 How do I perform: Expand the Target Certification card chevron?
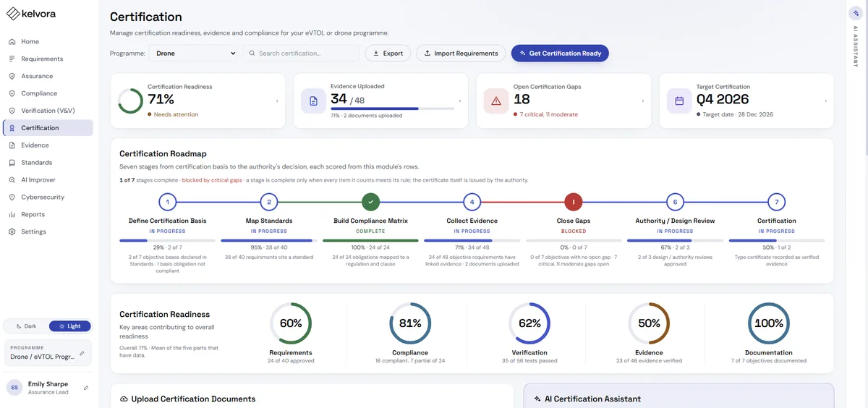click(826, 101)
